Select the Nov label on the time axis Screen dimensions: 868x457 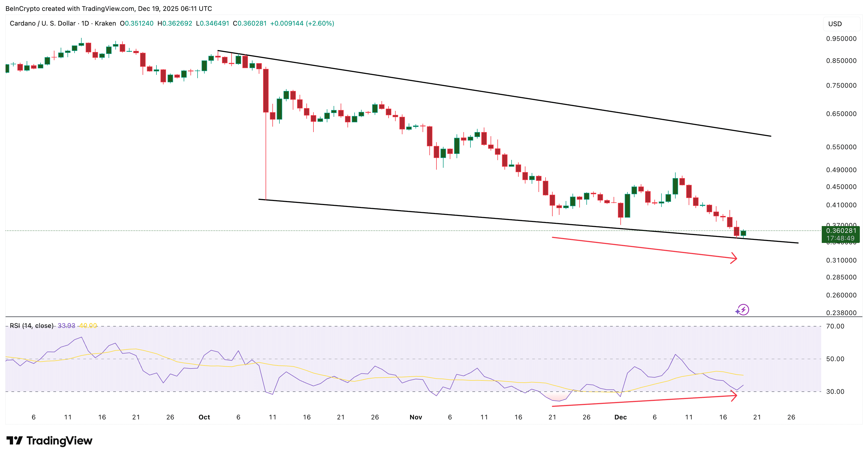(x=416, y=417)
